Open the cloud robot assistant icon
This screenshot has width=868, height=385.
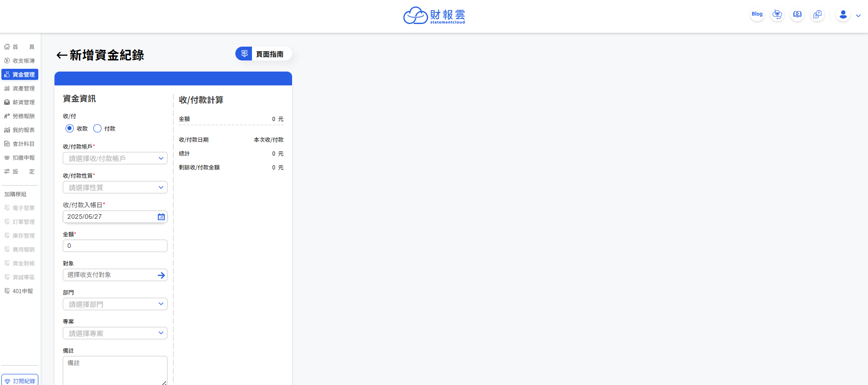[777, 14]
